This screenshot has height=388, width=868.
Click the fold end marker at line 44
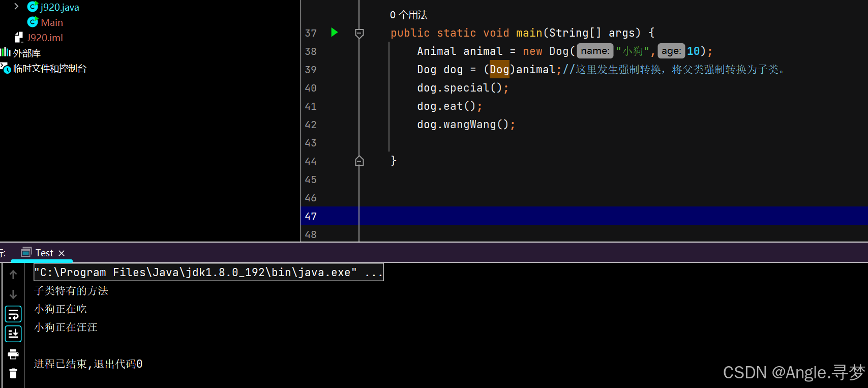[359, 161]
